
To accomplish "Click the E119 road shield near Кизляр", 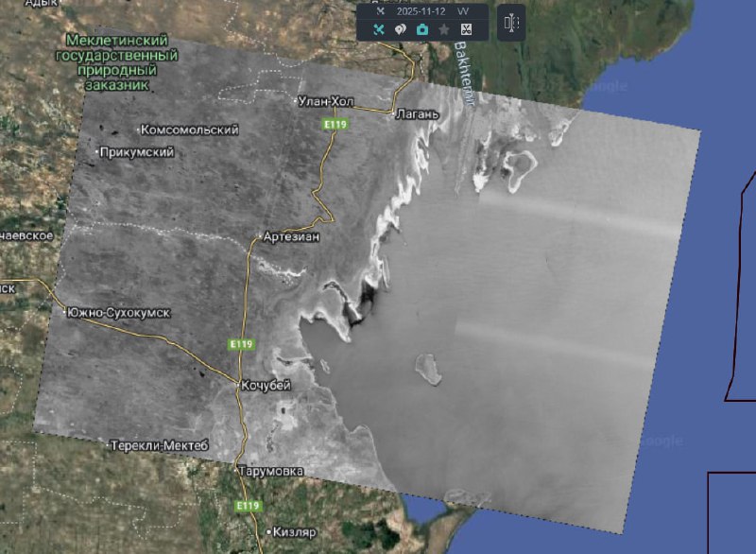I will 247,506.
